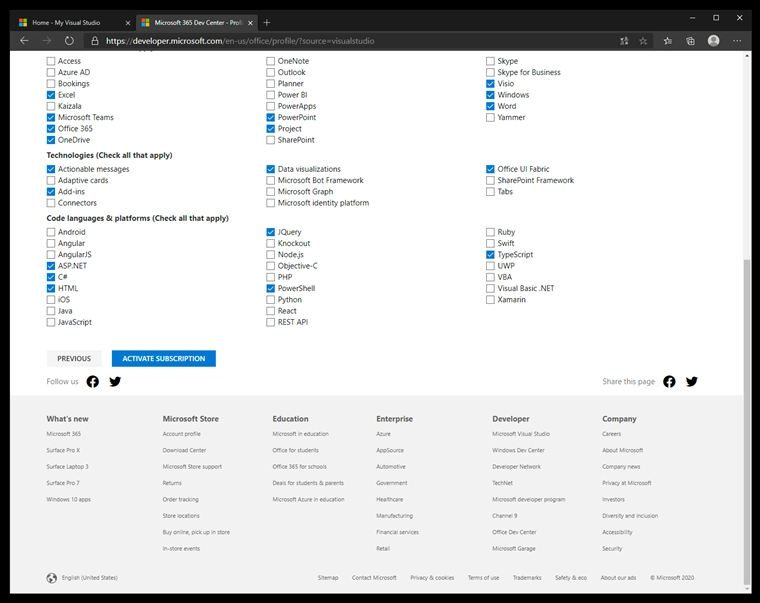Open Privacy & cookies link

[432, 578]
